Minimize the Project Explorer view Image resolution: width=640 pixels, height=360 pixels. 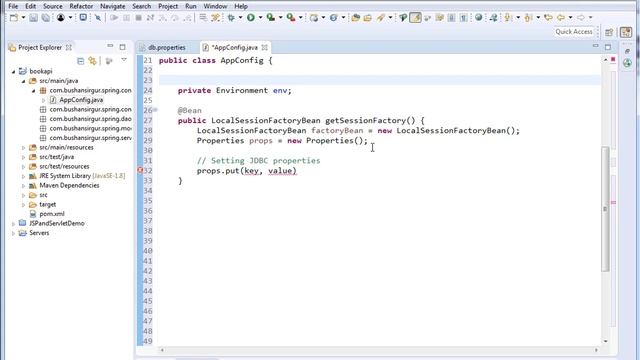click(x=110, y=47)
